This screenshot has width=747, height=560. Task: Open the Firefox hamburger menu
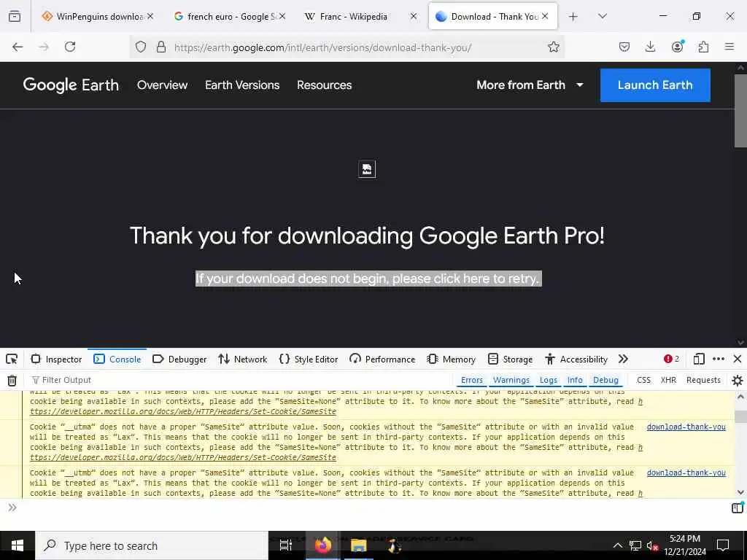pyautogui.click(x=729, y=47)
